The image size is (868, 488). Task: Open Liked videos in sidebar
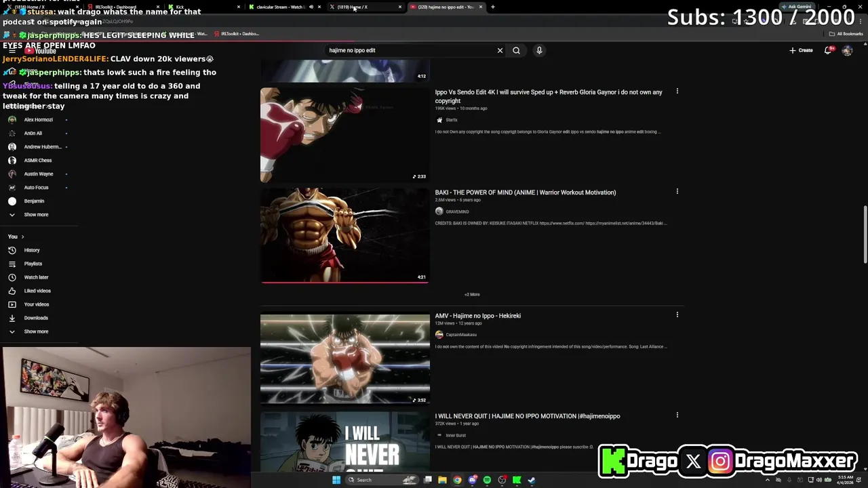coord(37,291)
